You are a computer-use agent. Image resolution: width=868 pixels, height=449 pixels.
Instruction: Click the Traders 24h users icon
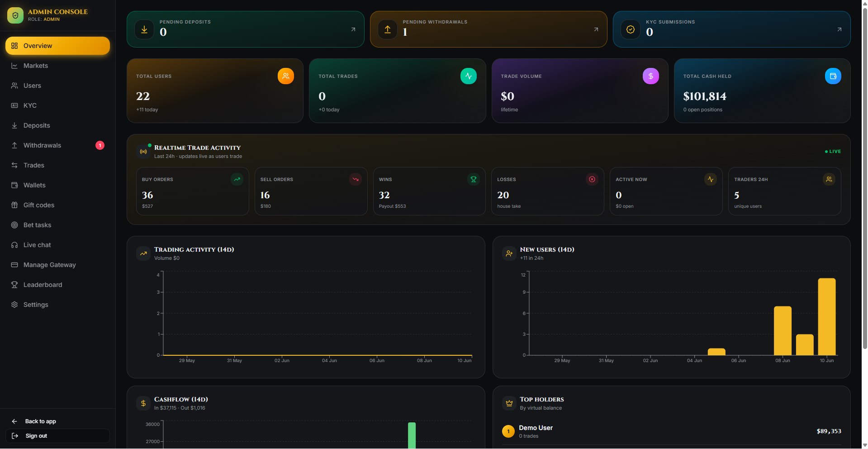pyautogui.click(x=829, y=179)
